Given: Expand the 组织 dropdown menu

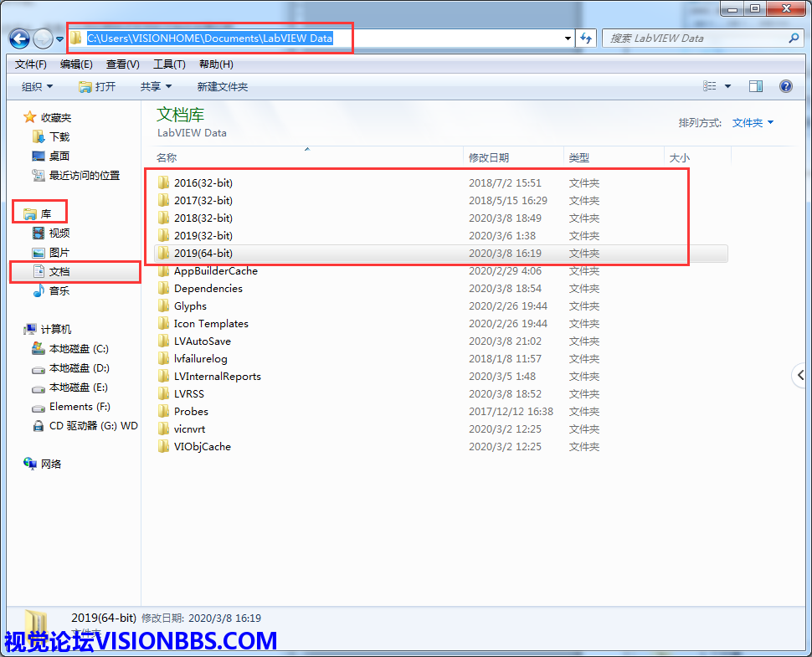Looking at the screenshot, I should click(37, 86).
